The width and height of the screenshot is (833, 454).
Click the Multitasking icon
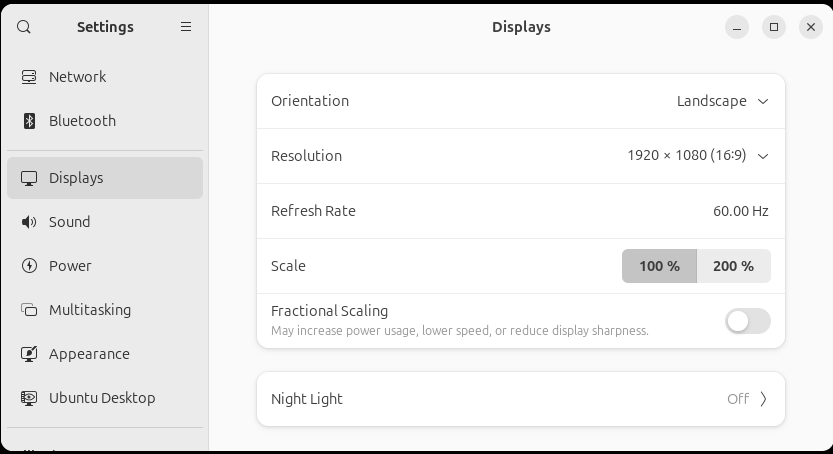click(29, 310)
